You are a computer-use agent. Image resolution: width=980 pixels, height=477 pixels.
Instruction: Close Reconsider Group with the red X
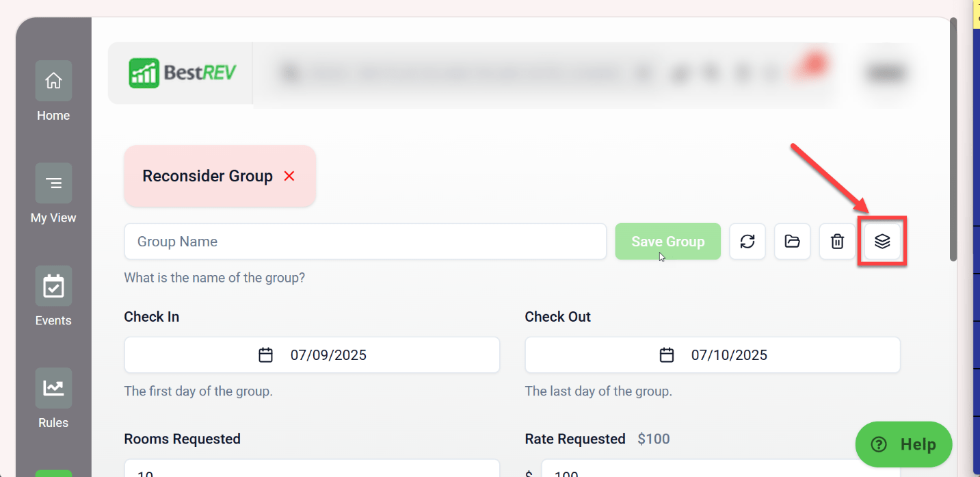(289, 176)
